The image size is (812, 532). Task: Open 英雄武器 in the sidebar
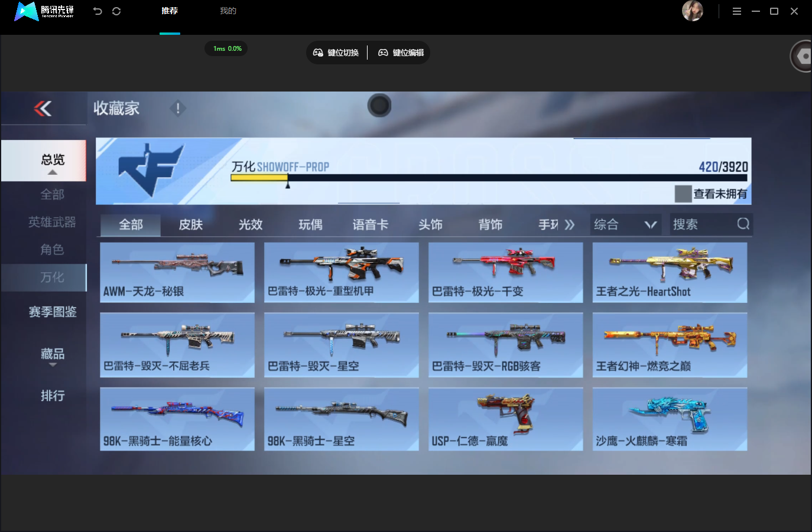click(52, 222)
